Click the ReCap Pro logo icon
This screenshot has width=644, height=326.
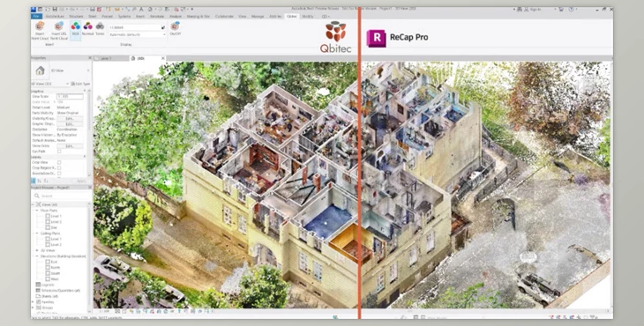click(x=376, y=38)
